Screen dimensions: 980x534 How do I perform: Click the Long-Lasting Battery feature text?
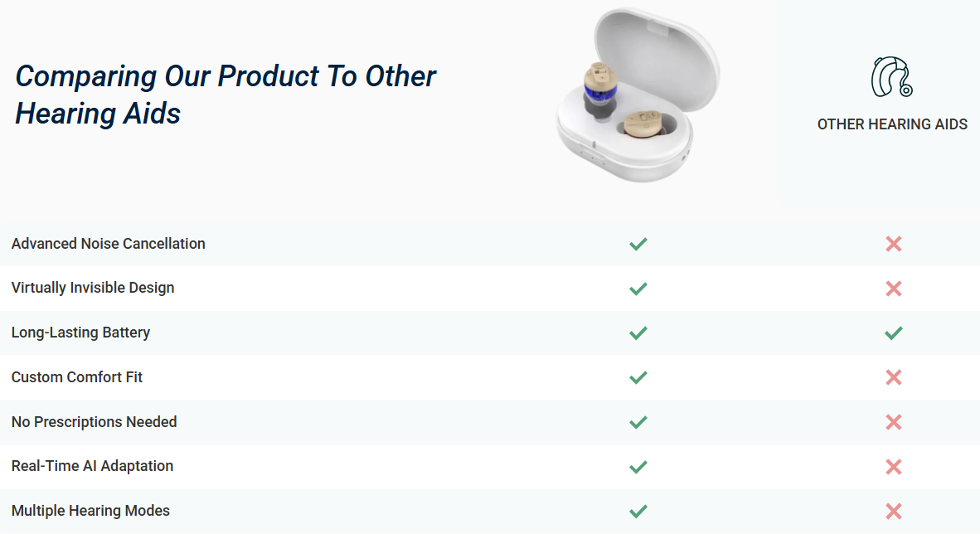[x=80, y=333]
